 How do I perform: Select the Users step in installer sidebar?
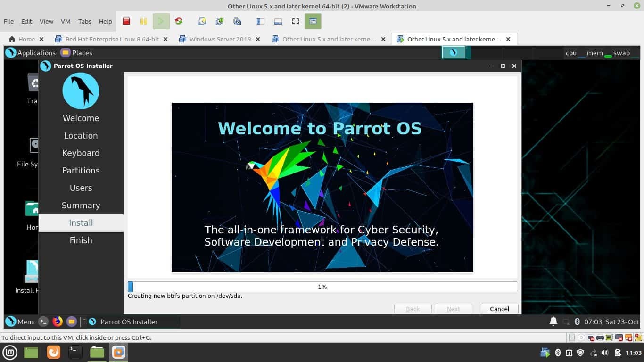pyautogui.click(x=81, y=188)
